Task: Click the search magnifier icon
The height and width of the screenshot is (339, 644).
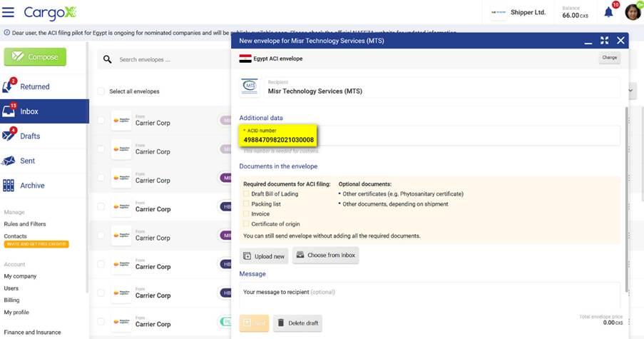Action: 107,59
